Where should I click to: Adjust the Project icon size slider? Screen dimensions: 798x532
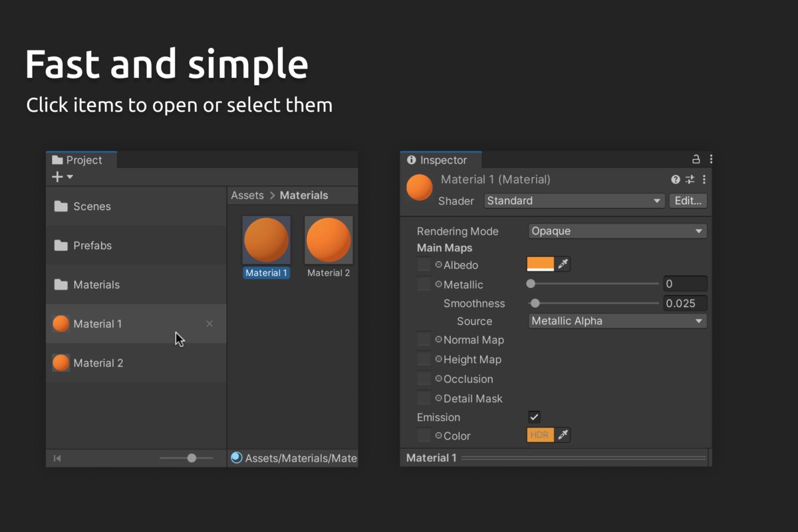pos(186,458)
